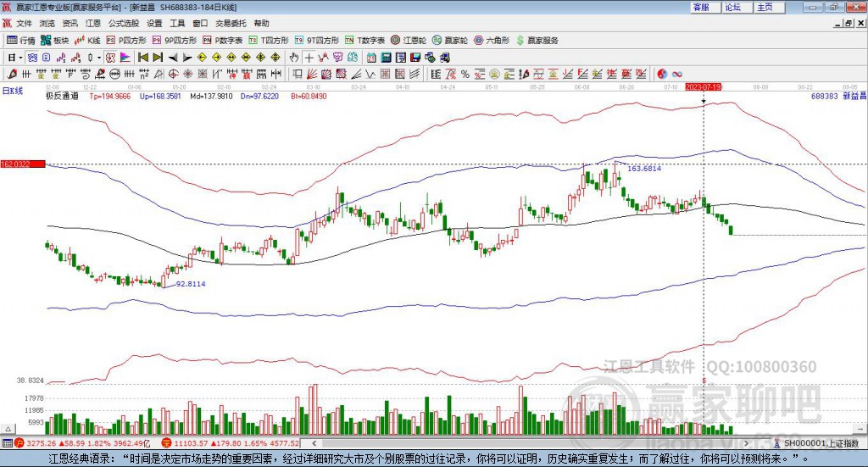Click the blue infinity loop icon

(677, 74)
